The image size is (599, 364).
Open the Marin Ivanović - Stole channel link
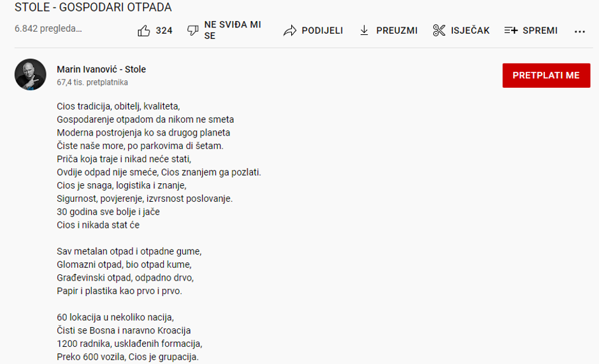click(101, 69)
